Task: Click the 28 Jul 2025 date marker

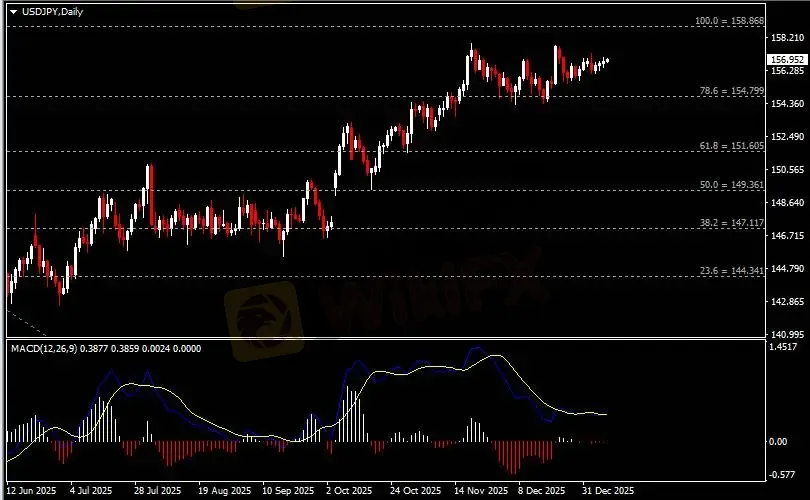Action: (x=157, y=491)
